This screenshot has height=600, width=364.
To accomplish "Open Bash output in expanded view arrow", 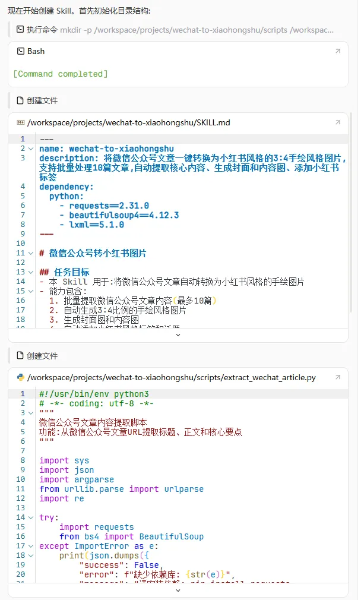I will coord(338,51).
